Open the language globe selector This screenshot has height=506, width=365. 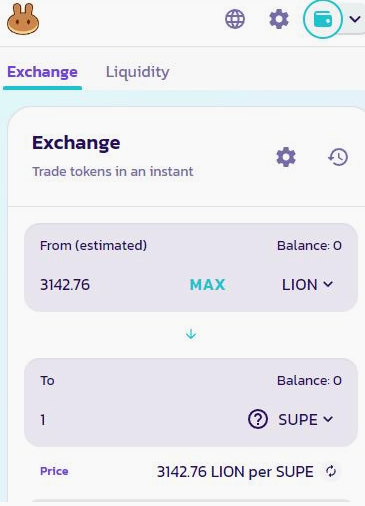[235, 19]
